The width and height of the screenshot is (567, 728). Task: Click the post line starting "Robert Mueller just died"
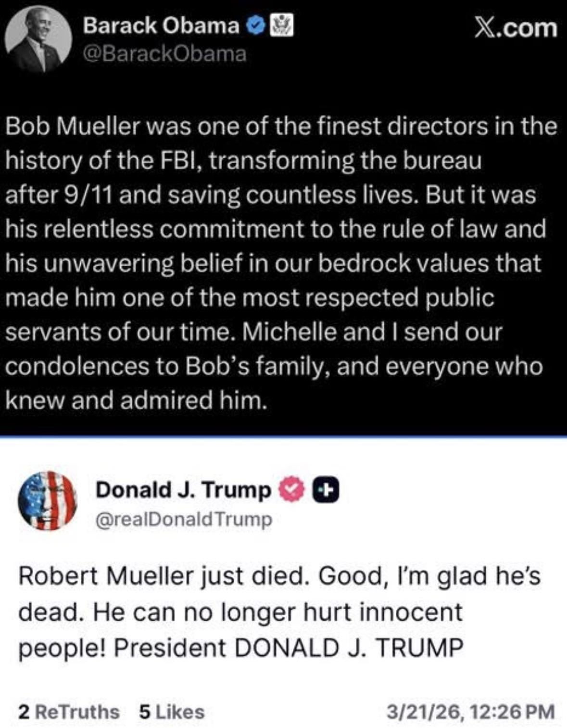coord(279,576)
